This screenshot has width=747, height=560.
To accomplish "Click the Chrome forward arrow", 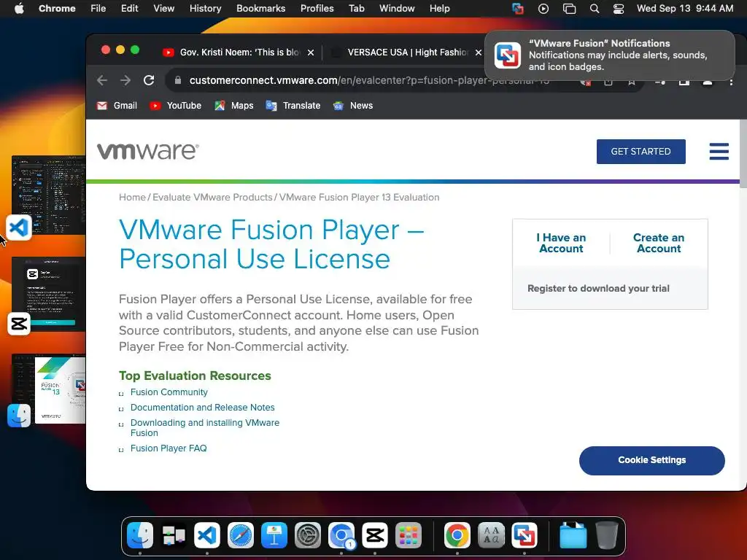I will [x=125, y=80].
